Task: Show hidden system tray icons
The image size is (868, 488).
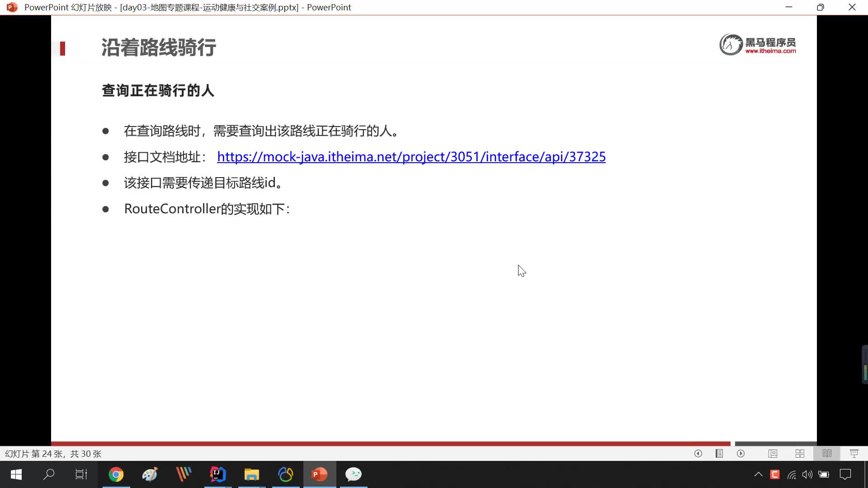Action: (759, 474)
